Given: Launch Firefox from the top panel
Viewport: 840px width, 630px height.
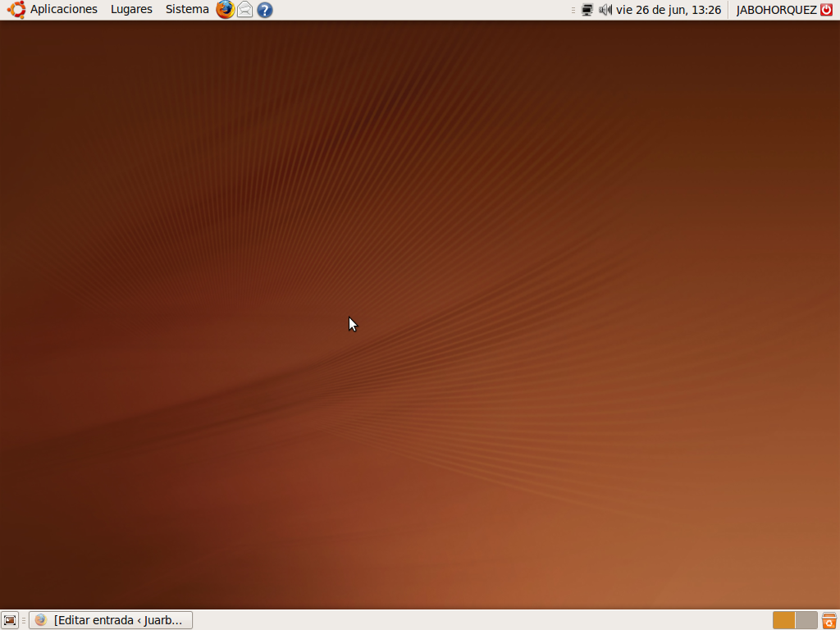Looking at the screenshot, I should (x=225, y=10).
